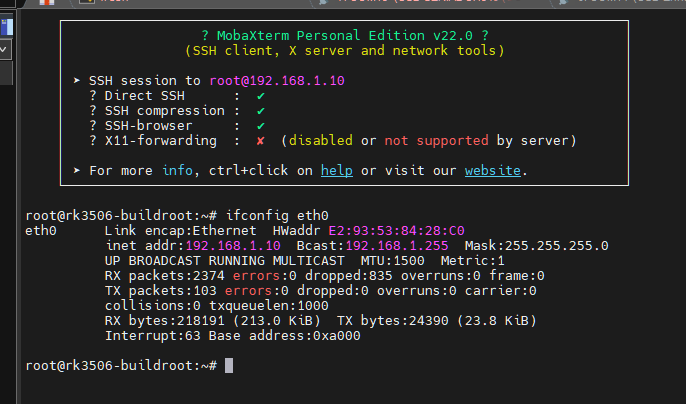Switch to the home tab with red-white icon
686x404 pixels.
(46, 2)
